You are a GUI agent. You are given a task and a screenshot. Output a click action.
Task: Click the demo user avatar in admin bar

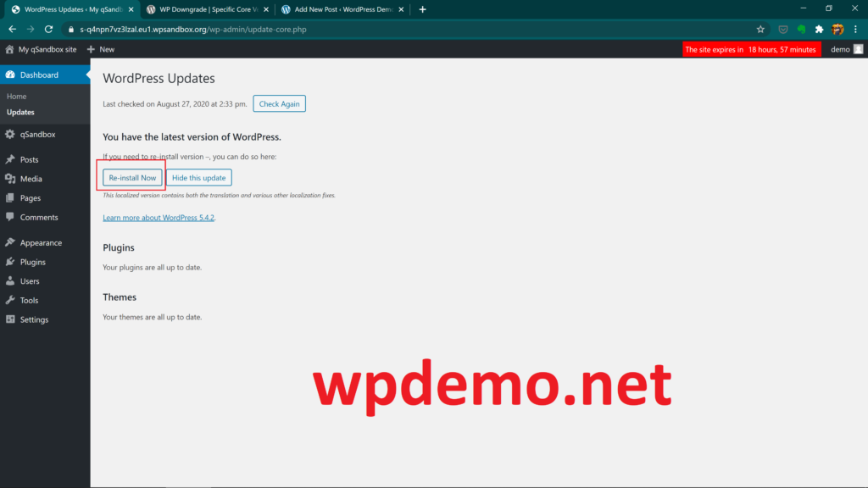(858, 49)
